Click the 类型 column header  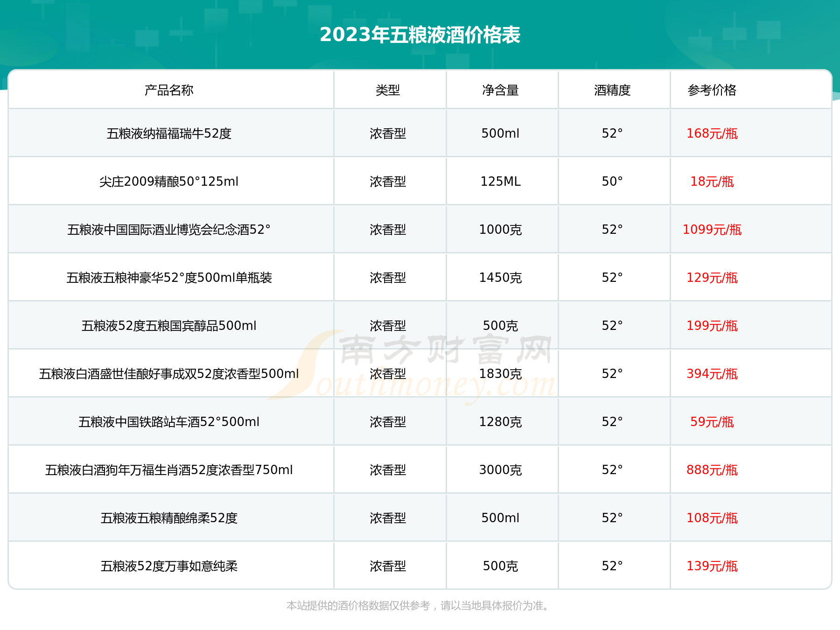point(388,90)
